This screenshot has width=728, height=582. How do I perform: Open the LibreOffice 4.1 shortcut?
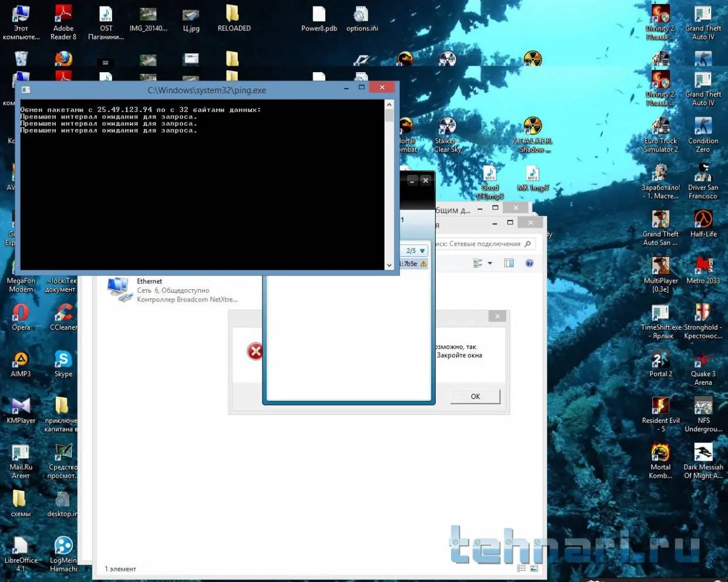[x=21, y=554]
